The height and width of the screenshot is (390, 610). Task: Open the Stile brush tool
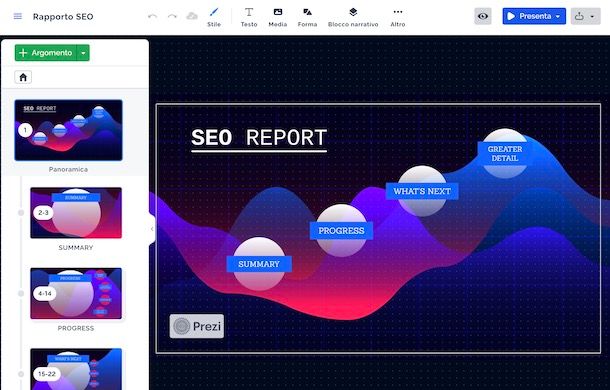[214, 17]
